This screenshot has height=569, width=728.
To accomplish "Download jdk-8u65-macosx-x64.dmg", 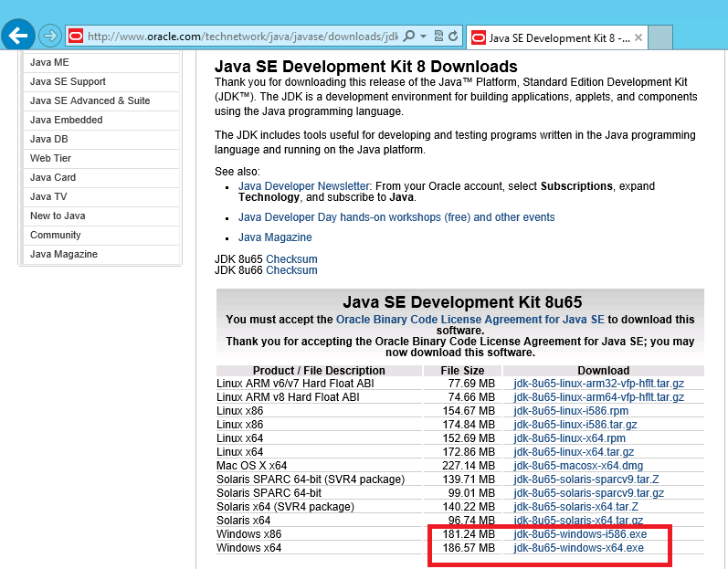I will tap(578, 466).
